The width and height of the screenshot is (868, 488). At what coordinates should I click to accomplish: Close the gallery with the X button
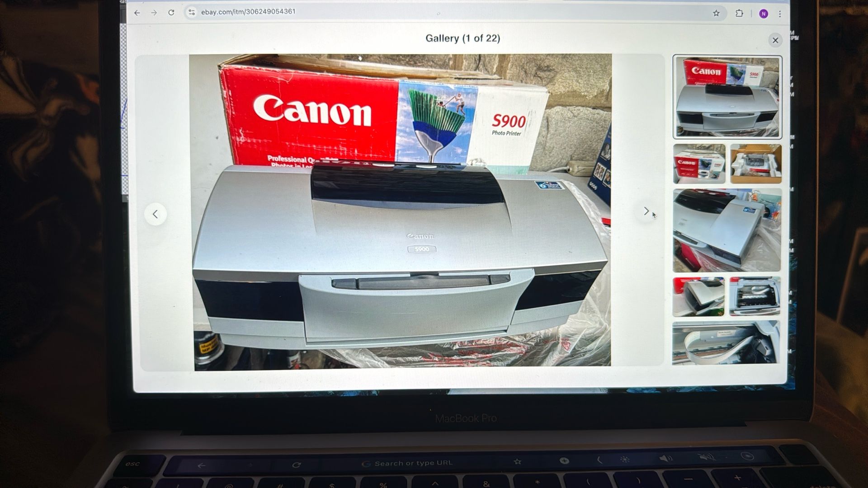(775, 40)
